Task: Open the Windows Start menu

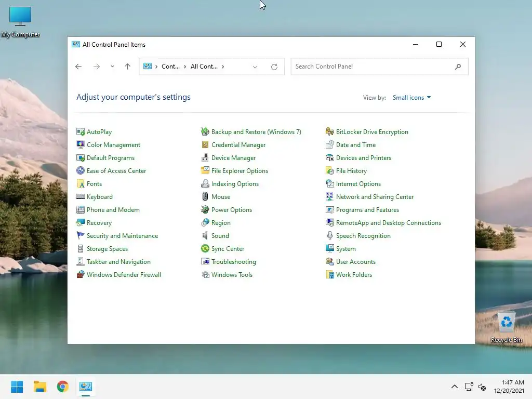Action: point(17,387)
